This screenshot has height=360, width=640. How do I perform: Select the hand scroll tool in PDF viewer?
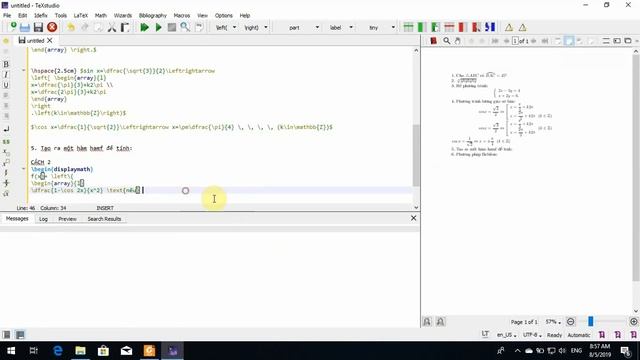coord(458,41)
